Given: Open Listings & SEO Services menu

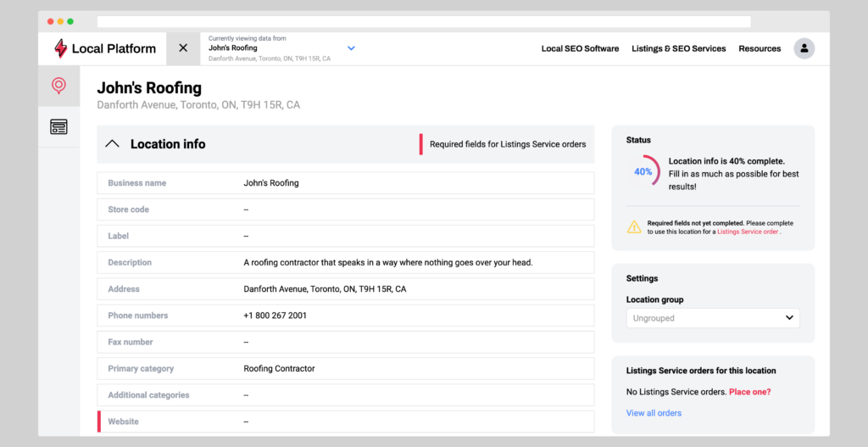Looking at the screenshot, I should tap(678, 48).
